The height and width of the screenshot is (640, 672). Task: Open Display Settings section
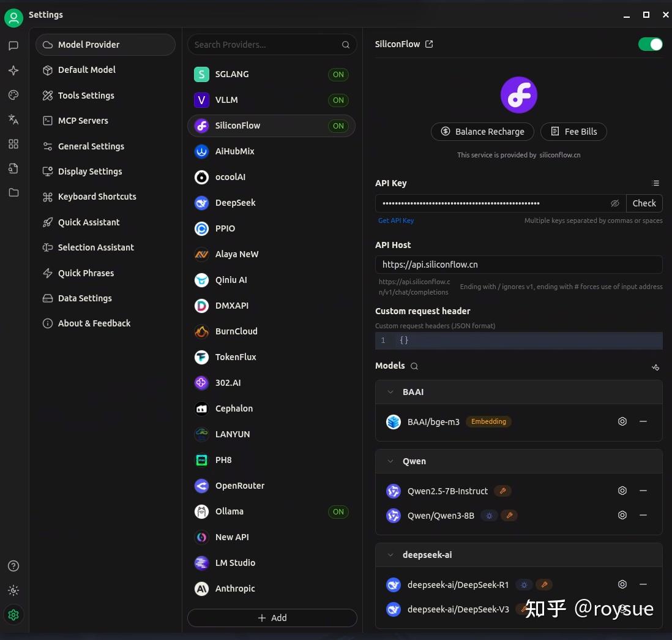(105, 171)
